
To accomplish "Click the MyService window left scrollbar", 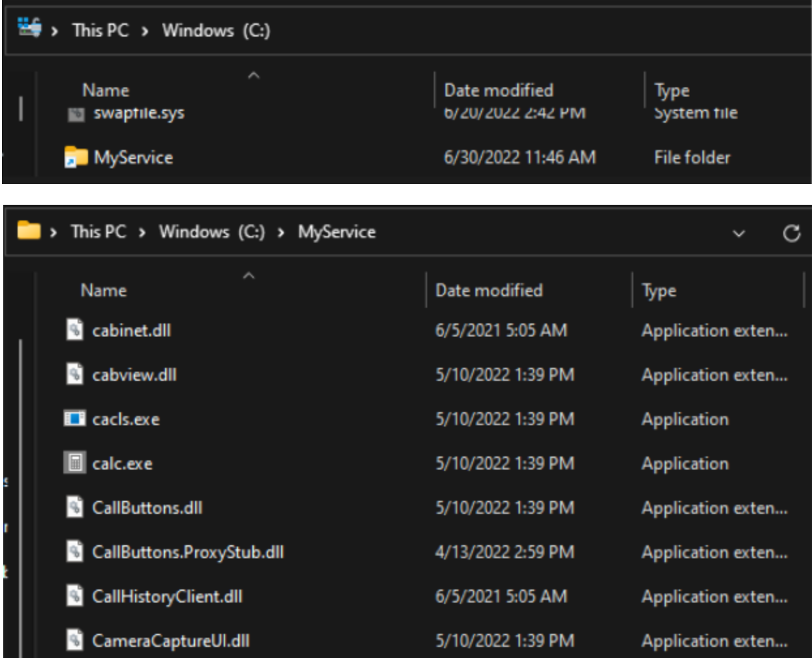I will [x=21, y=498].
